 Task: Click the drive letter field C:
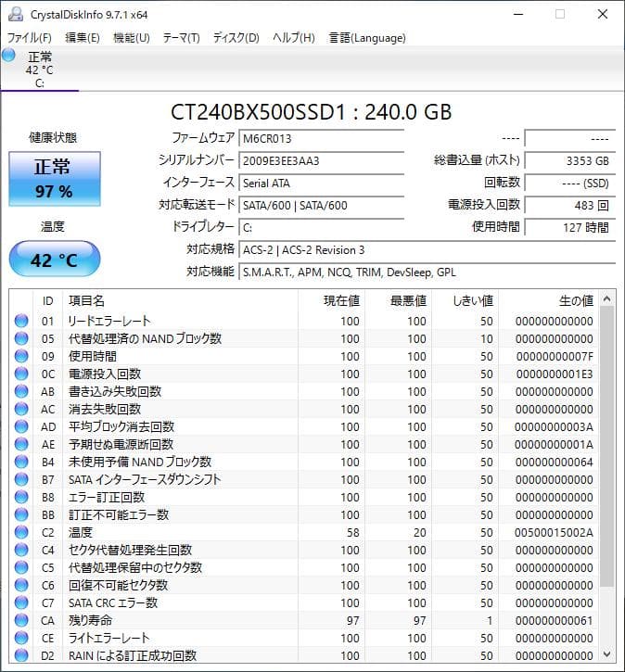pos(321,228)
